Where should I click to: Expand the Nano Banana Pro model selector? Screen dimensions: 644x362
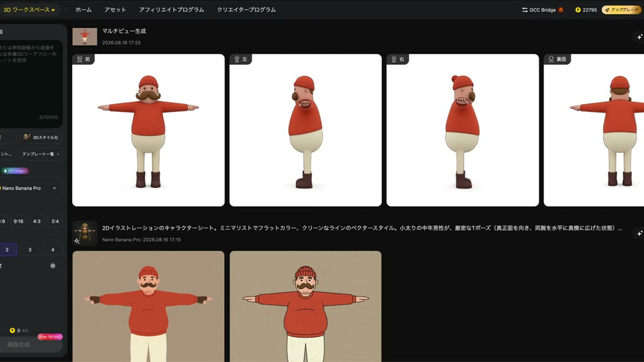(x=31, y=188)
